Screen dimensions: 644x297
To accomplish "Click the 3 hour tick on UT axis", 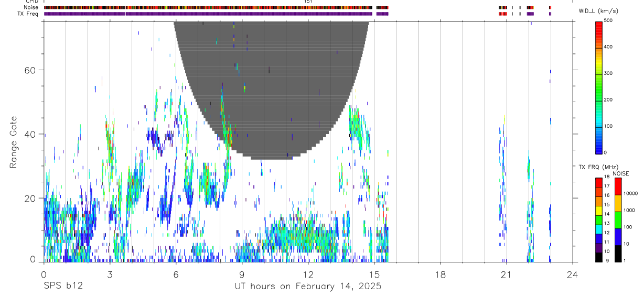I will [x=110, y=274].
